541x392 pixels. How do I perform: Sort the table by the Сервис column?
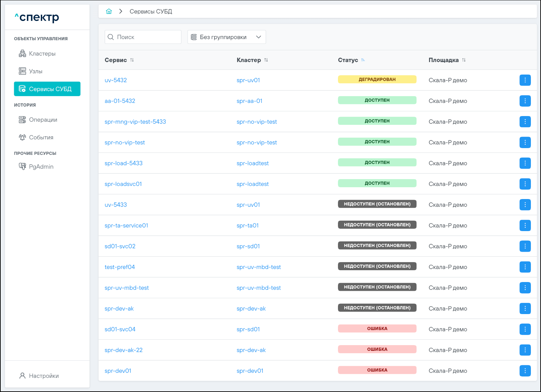click(x=132, y=60)
